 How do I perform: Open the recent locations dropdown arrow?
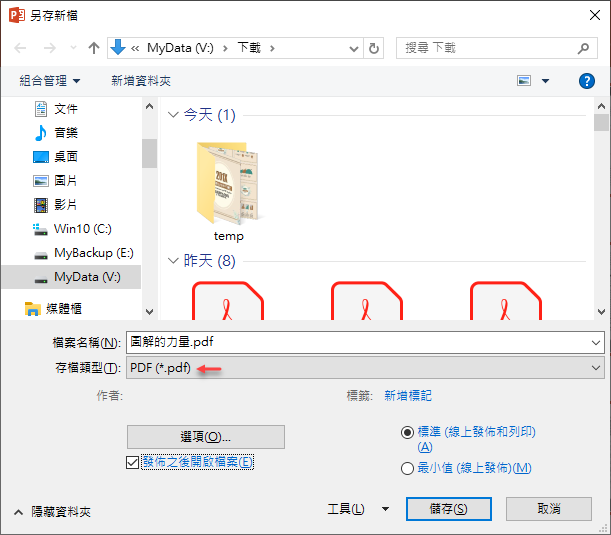coord(73,48)
